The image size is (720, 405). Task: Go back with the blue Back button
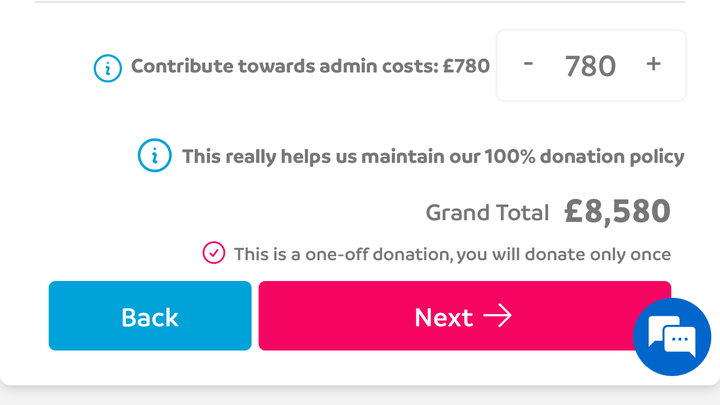pos(150,316)
